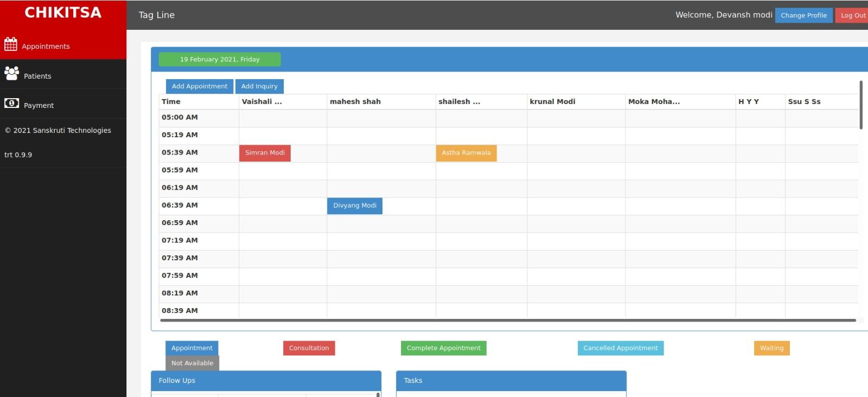Click the 08:19 AM time slot label
868x397 pixels.
coord(180,293)
